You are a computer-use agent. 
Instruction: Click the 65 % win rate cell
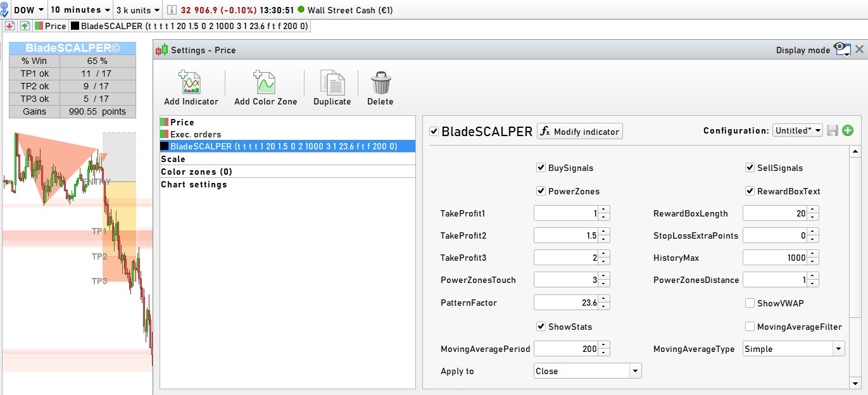[x=97, y=61]
